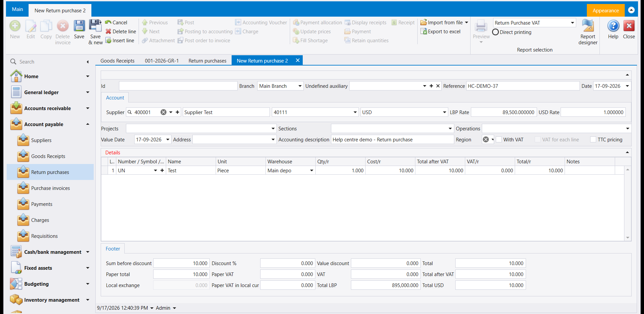Open the Operations dropdown
644x314 pixels.
pyautogui.click(x=628, y=128)
